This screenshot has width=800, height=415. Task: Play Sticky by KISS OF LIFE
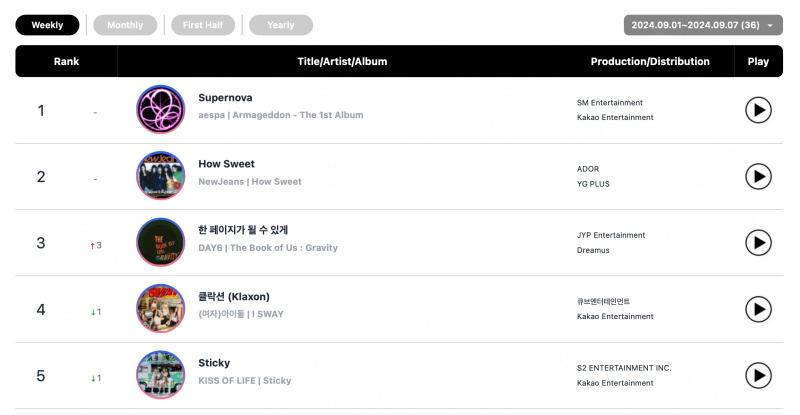pos(758,376)
